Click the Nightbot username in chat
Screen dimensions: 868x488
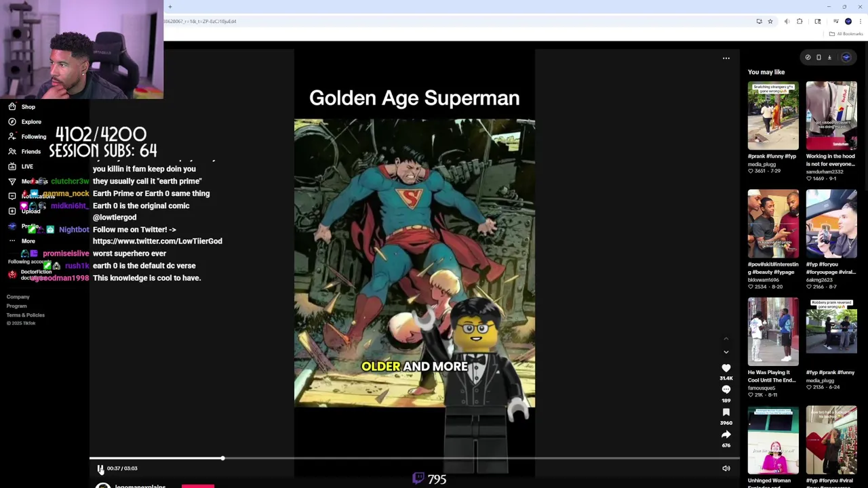pyautogui.click(x=74, y=230)
